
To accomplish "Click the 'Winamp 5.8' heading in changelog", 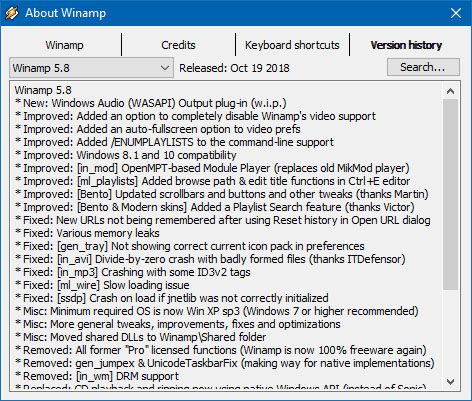I will (43, 90).
